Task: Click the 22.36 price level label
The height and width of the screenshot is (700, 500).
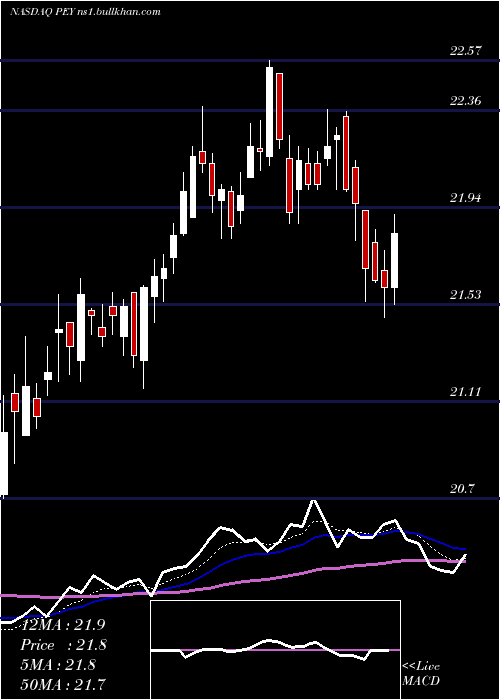Action: click(x=466, y=100)
